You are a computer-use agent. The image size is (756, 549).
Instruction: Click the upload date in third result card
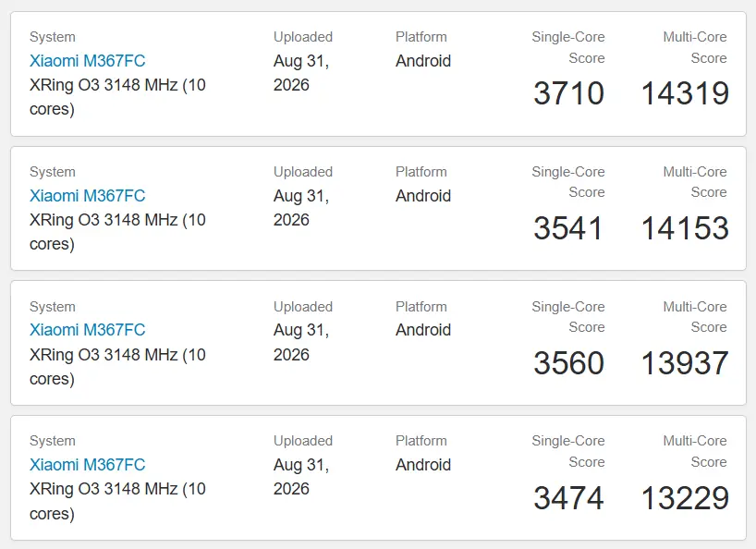click(301, 342)
